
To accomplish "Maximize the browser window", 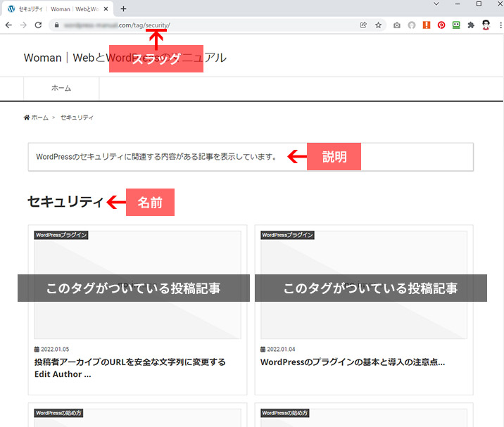I will [479, 4].
